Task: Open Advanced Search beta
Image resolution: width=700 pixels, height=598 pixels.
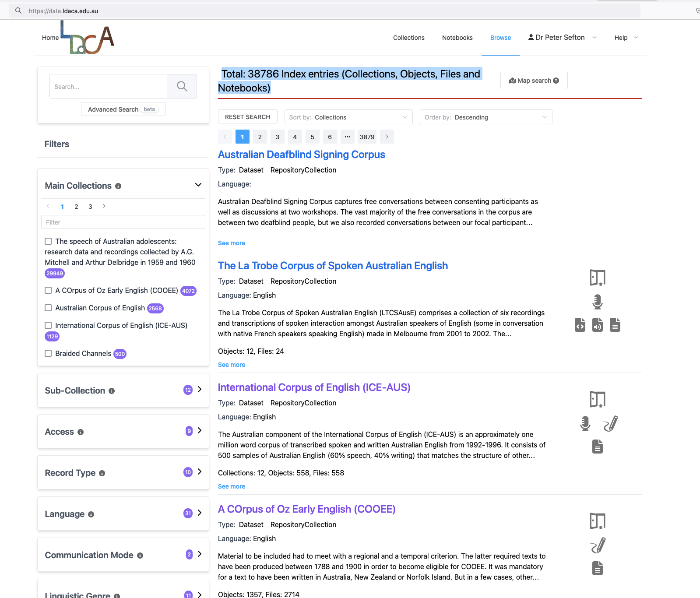Action: click(123, 109)
